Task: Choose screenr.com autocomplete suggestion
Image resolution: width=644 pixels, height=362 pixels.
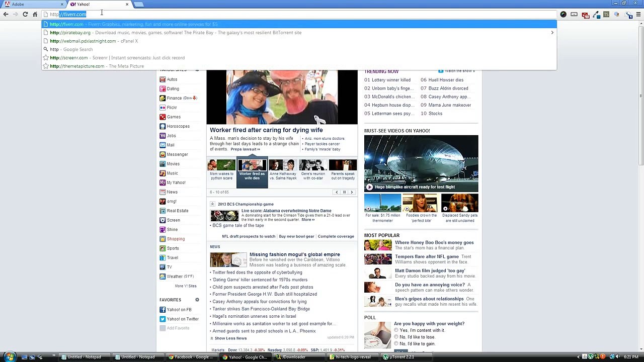Action: click(299, 58)
